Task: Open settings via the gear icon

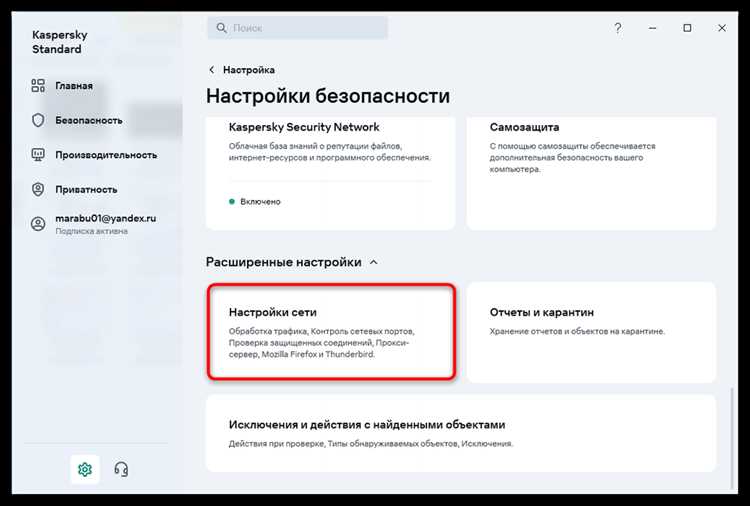Action: click(85, 470)
